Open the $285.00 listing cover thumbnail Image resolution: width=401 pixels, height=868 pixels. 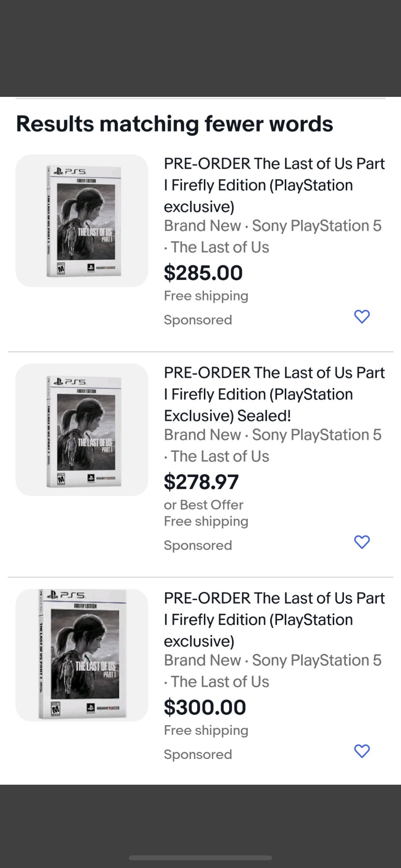[x=82, y=221]
